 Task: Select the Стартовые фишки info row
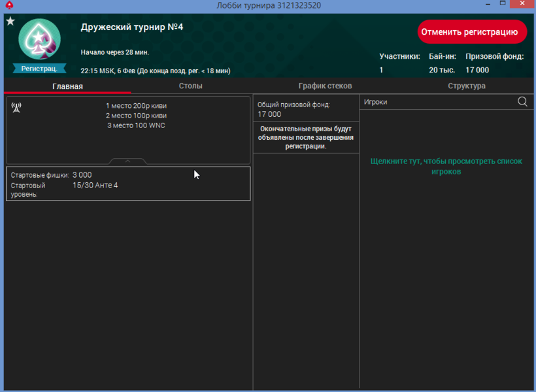pyautogui.click(x=128, y=175)
